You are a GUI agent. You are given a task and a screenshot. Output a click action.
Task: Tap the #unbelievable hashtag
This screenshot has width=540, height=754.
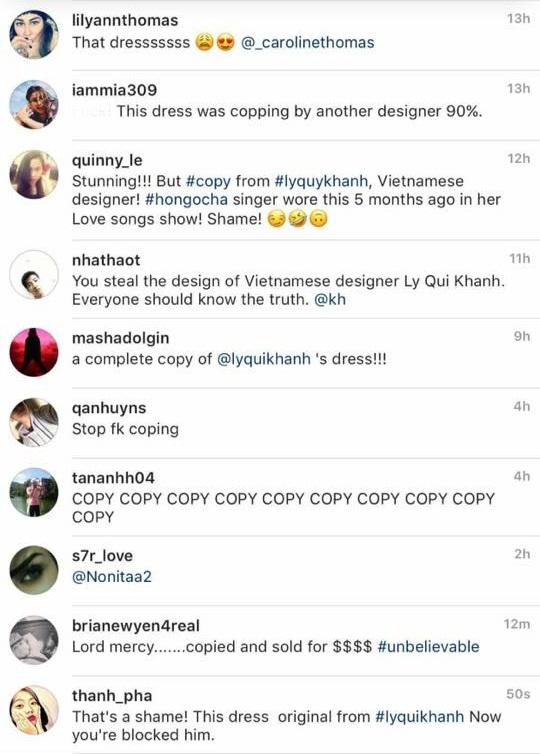[x=428, y=647]
